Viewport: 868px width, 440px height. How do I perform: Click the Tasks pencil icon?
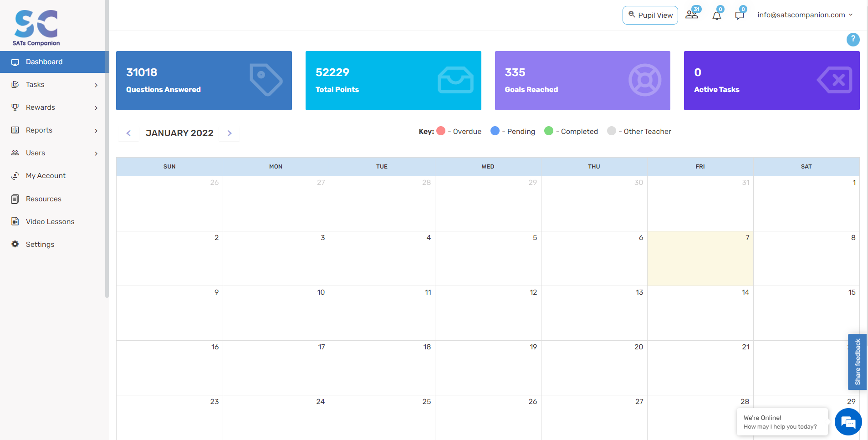point(15,85)
